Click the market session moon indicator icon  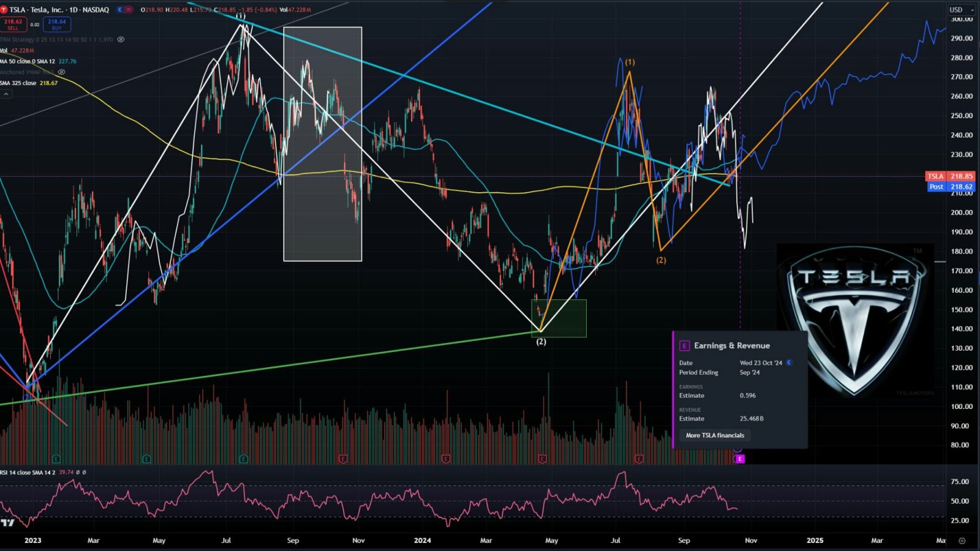pos(120,10)
